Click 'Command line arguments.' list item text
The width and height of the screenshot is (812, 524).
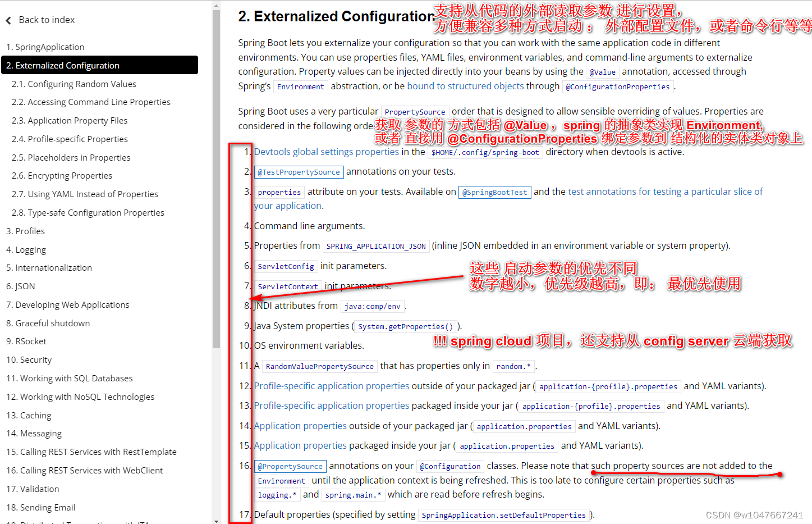[309, 226]
